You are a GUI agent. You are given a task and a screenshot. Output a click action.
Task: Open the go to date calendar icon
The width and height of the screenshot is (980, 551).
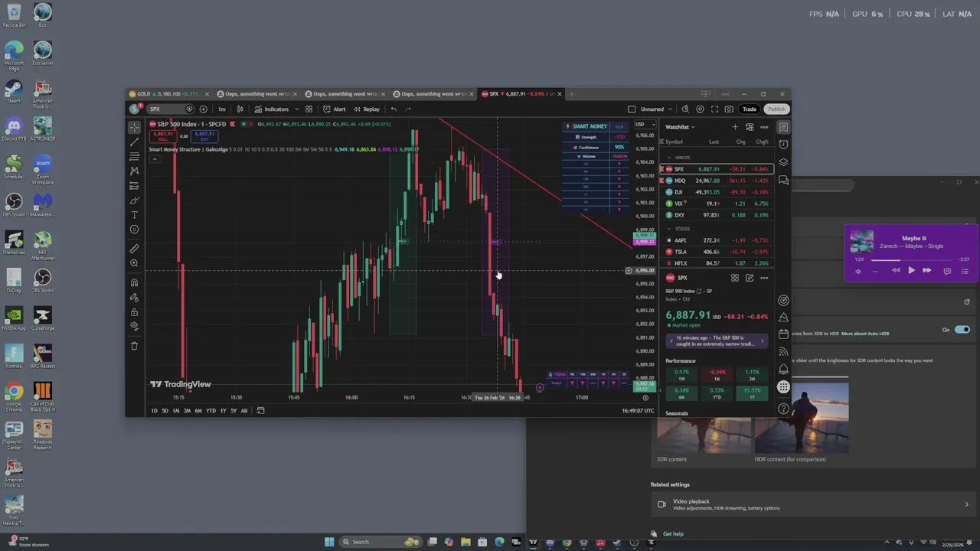(x=260, y=411)
